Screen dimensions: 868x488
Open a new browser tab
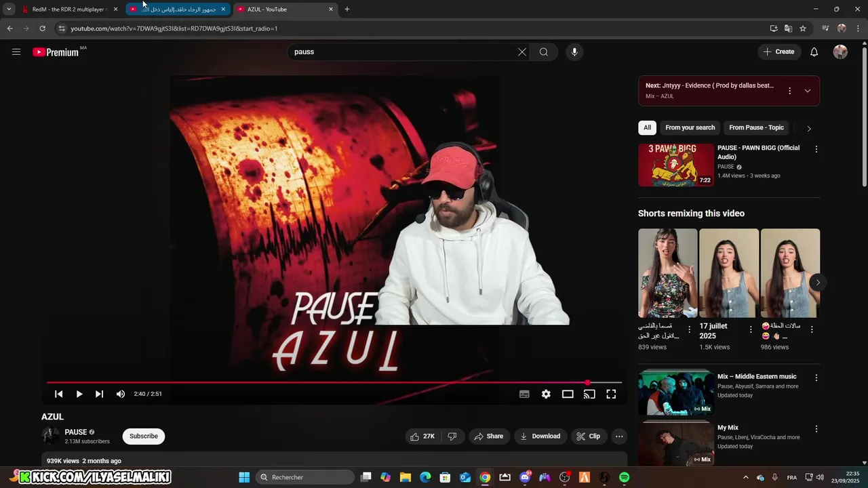click(x=347, y=9)
